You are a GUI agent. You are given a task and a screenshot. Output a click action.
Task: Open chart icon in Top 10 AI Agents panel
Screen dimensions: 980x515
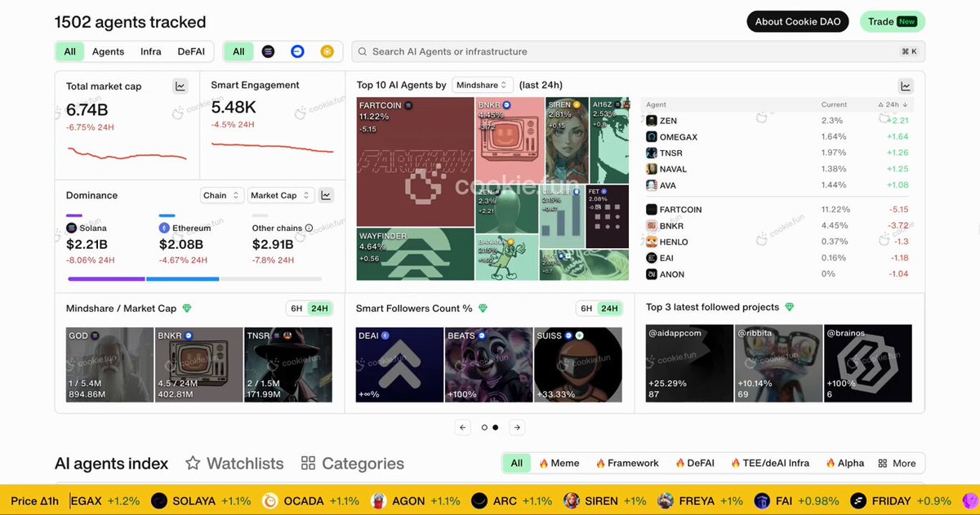coord(906,86)
